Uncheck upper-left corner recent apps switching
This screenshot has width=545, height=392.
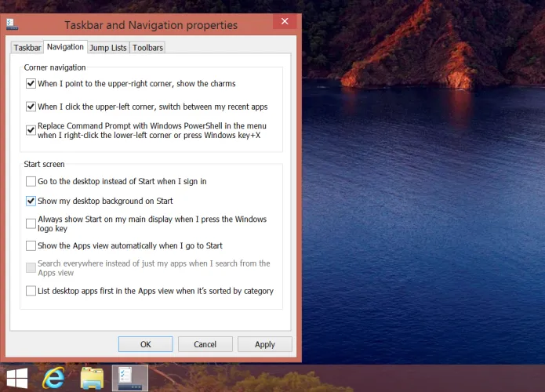coord(31,107)
